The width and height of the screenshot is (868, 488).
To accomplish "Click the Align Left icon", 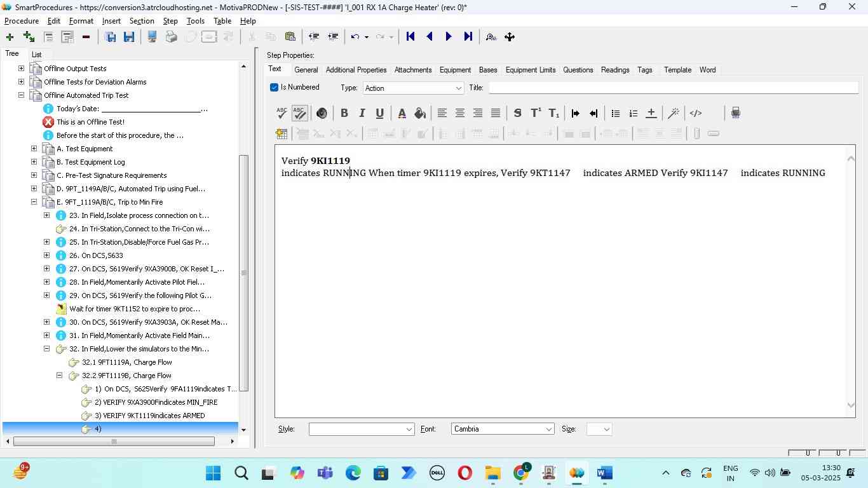I will (x=442, y=113).
